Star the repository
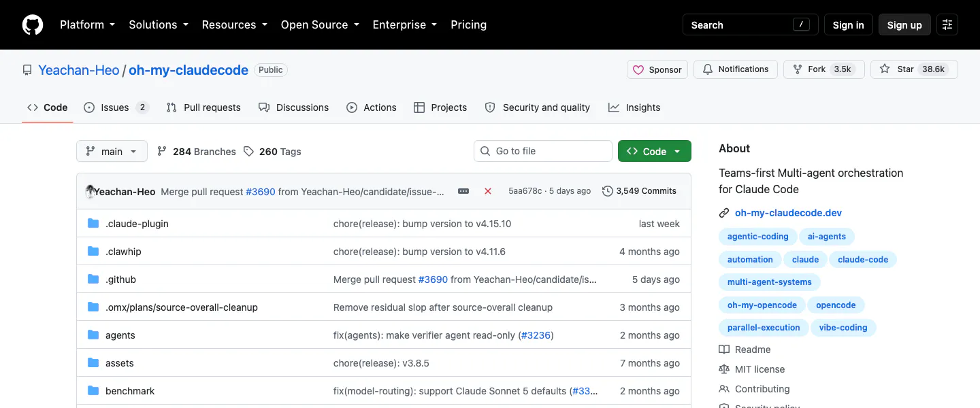This screenshot has width=980, height=408. pos(914,69)
